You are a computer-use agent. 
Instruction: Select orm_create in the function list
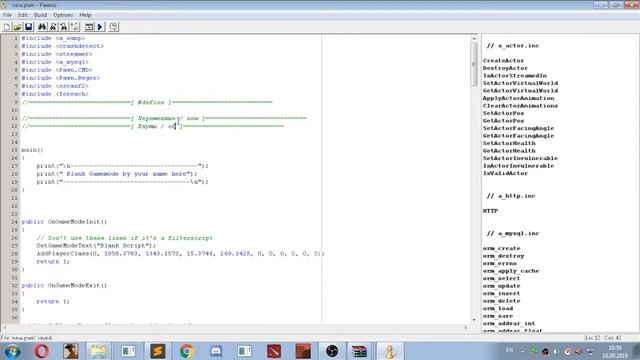pos(502,248)
